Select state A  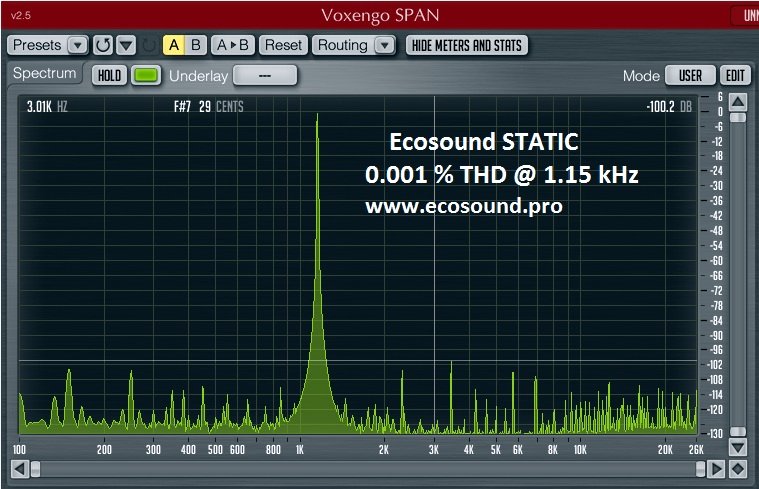174,46
